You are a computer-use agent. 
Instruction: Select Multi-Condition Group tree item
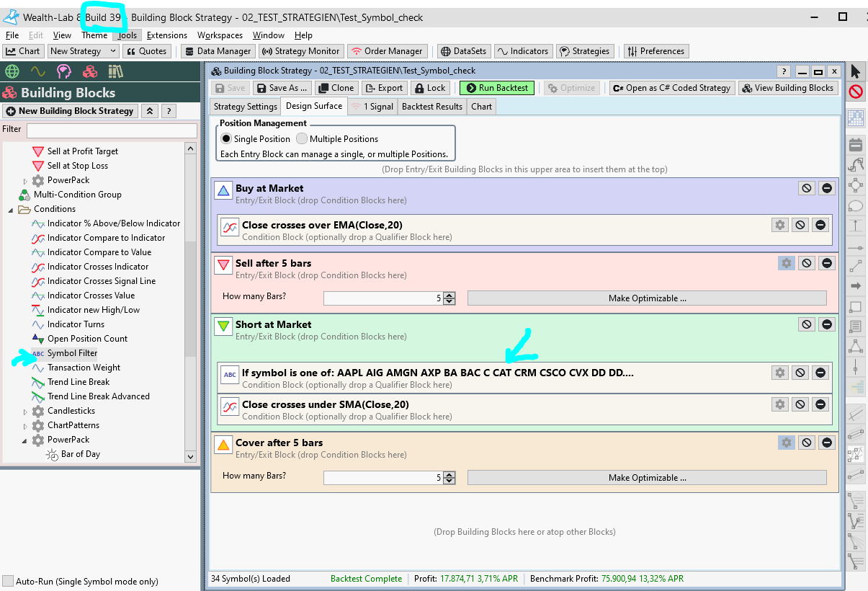click(x=78, y=195)
